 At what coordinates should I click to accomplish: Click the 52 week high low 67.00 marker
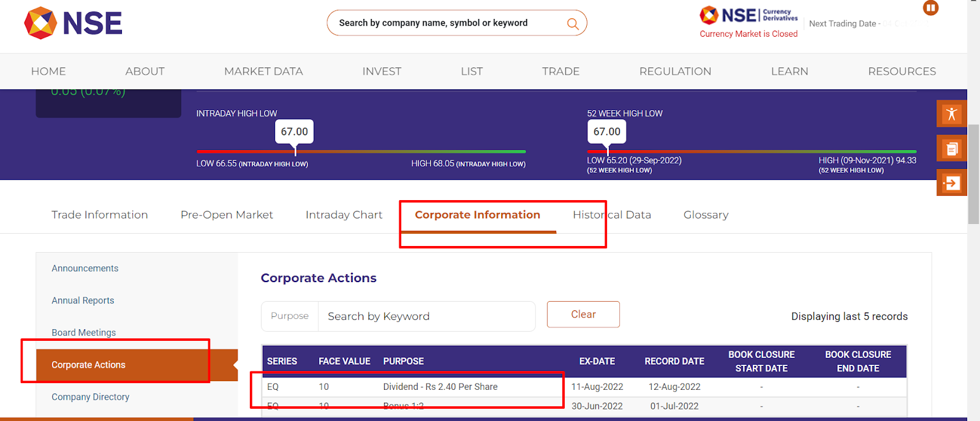[x=607, y=132]
